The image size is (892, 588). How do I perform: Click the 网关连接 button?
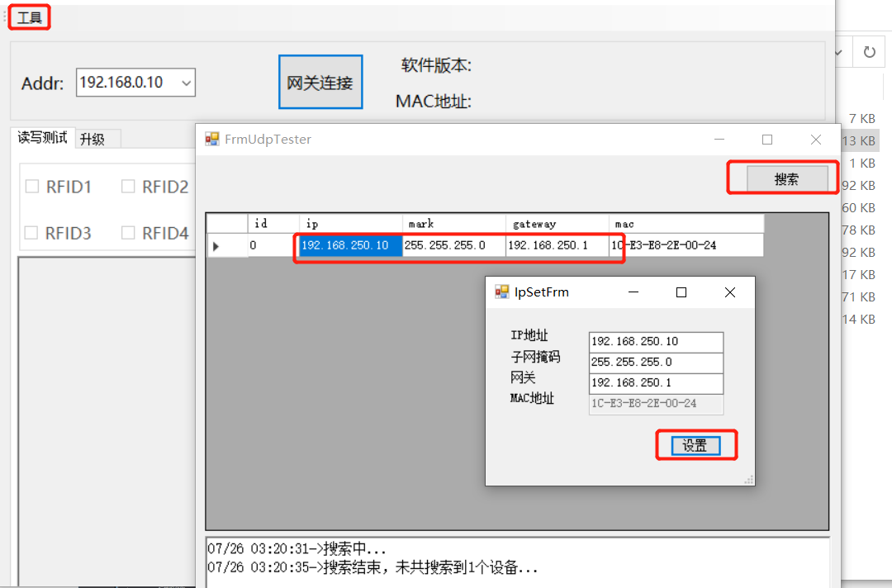tap(320, 81)
